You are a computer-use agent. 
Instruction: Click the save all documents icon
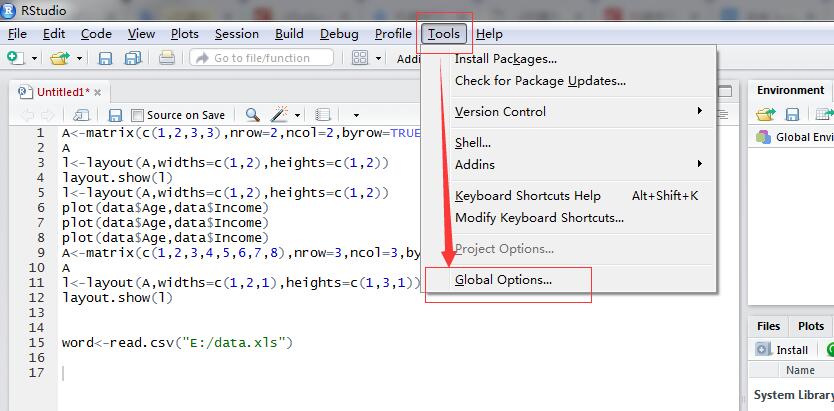(x=132, y=57)
